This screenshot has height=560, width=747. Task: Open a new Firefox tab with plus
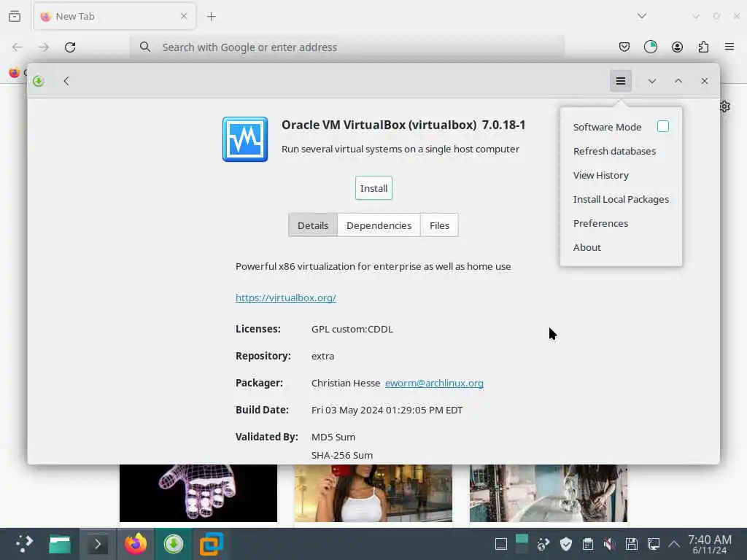(211, 17)
